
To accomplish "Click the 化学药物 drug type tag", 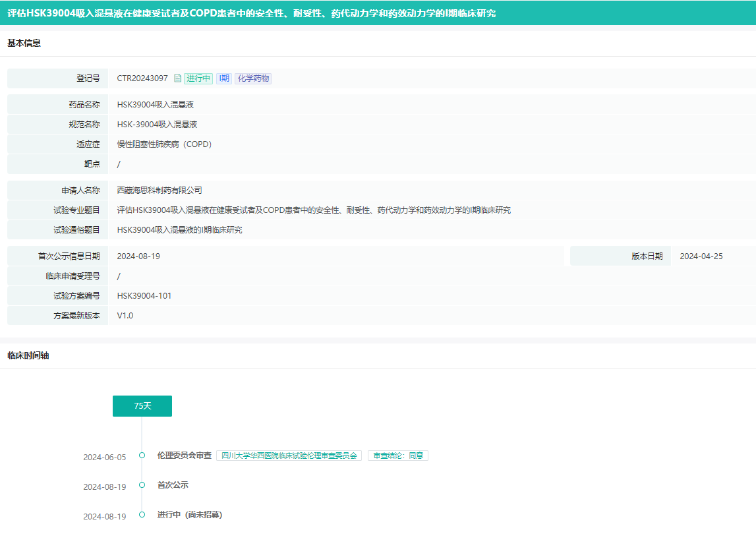I will pos(253,78).
